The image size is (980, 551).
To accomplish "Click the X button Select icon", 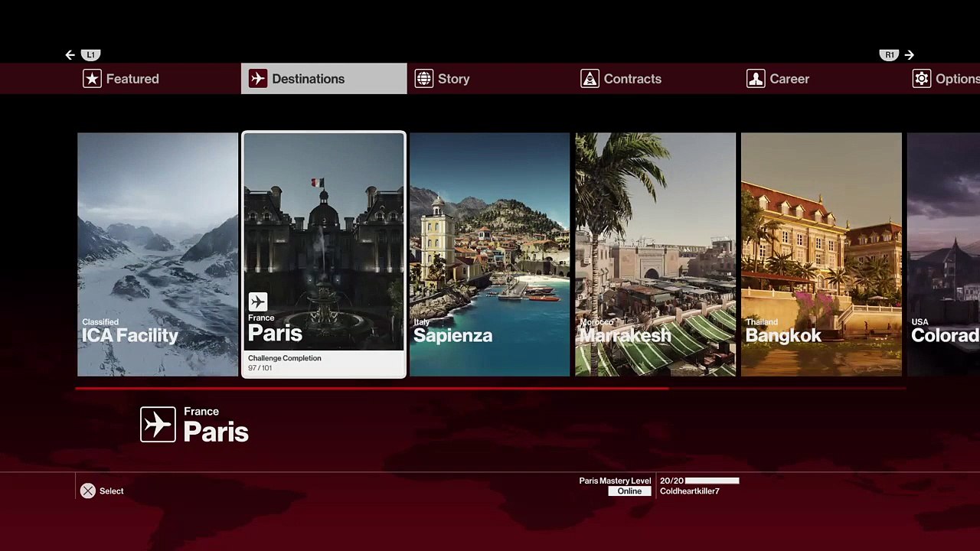I will pos(88,491).
